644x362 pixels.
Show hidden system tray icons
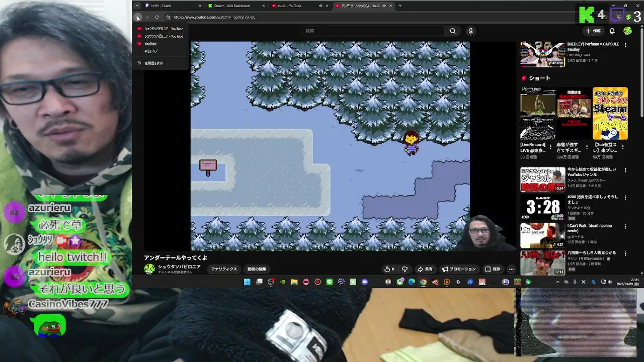click(x=557, y=282)
